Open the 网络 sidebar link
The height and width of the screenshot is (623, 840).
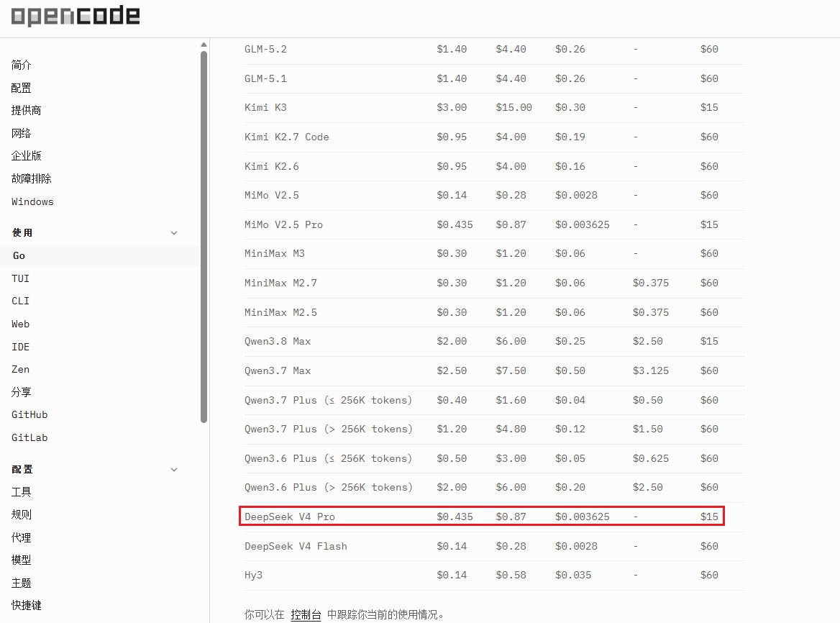[22, 133]
